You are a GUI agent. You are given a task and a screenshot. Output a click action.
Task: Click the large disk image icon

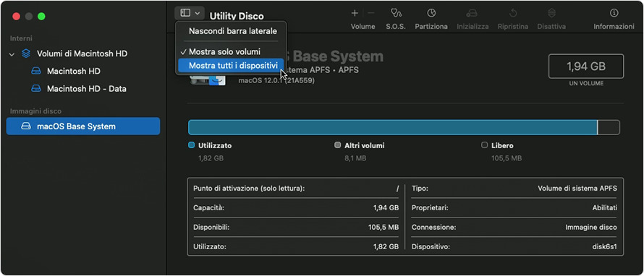pyautogui.click(x=208, y=79)
